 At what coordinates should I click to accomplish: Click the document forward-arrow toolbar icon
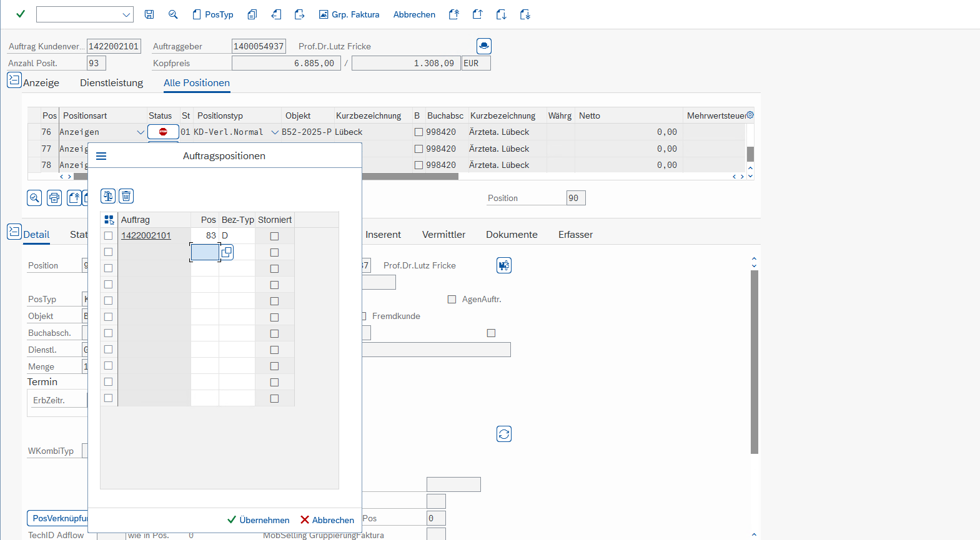[x=300, y=14]
